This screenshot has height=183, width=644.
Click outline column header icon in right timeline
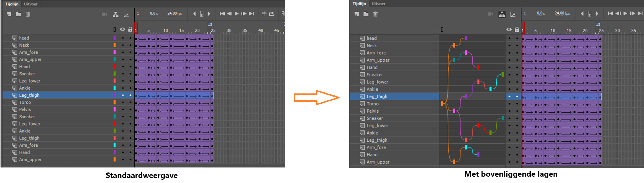click(x=442, y=29)
